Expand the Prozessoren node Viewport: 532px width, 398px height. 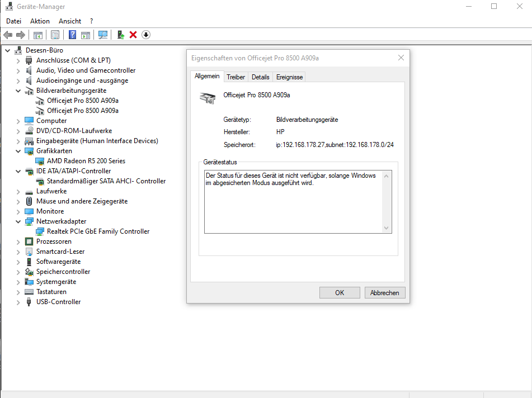(x=18, y=241)
